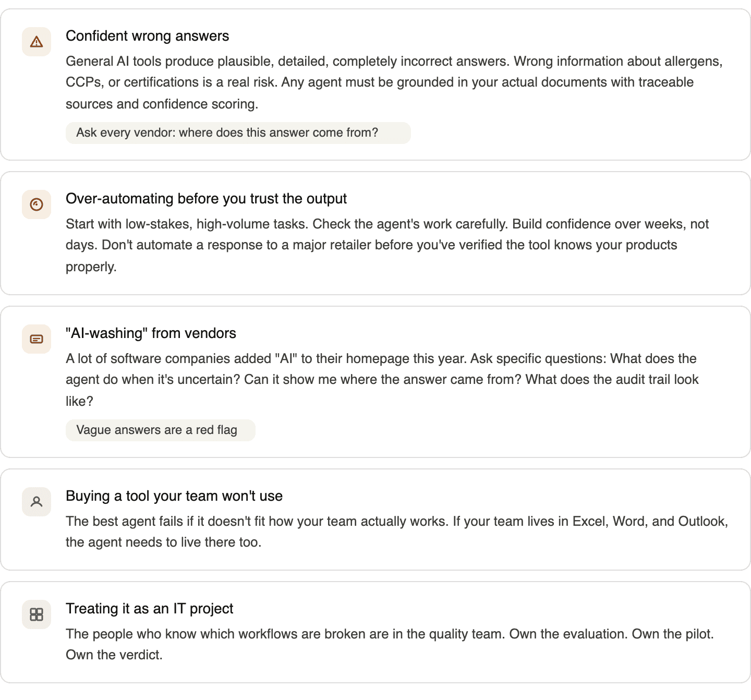Click the message card icon beside AI-washing

[x=37, y=339]
